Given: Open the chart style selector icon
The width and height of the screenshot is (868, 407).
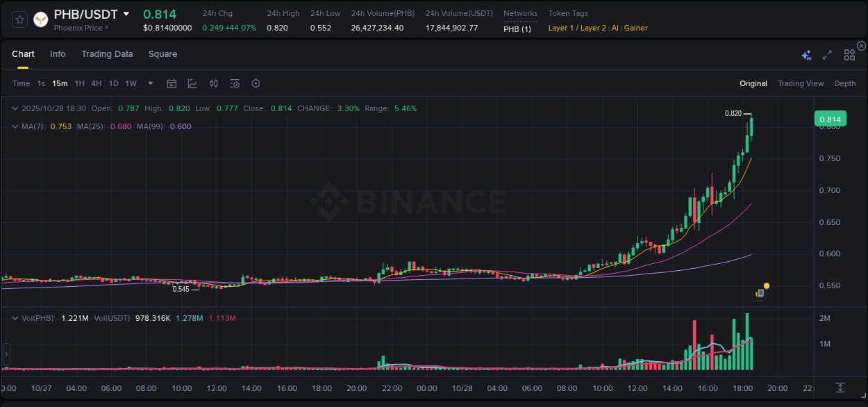Looking at the screenshot, I should tap(192, 83).
